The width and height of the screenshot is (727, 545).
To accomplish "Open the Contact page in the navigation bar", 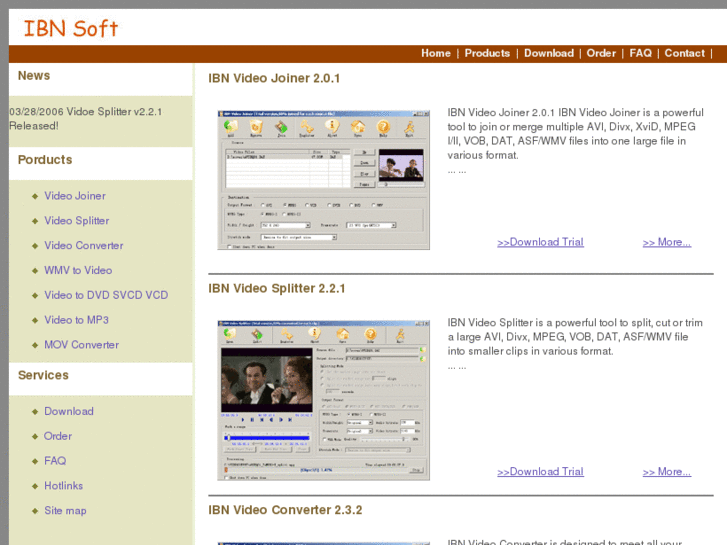I will [684, 53].
